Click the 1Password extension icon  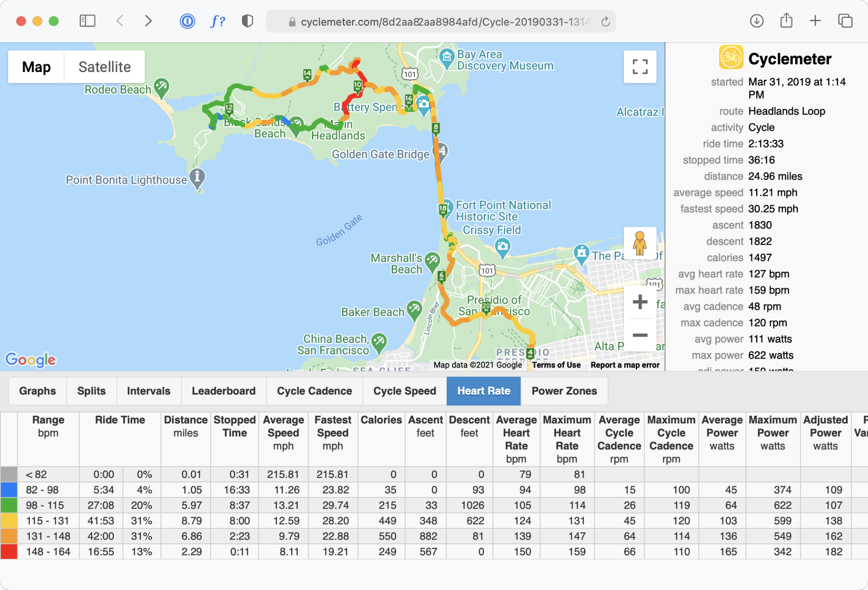click(x=187, y=20)
